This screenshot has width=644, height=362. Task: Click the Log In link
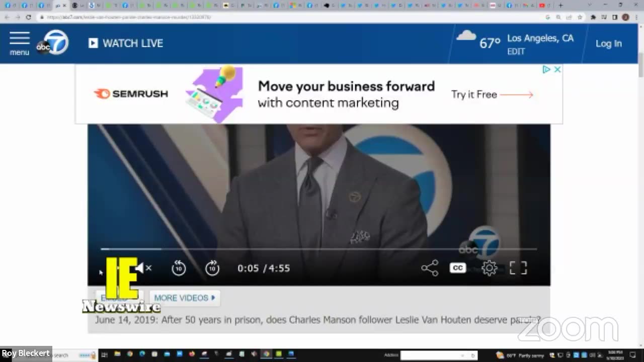click(609, 44)
